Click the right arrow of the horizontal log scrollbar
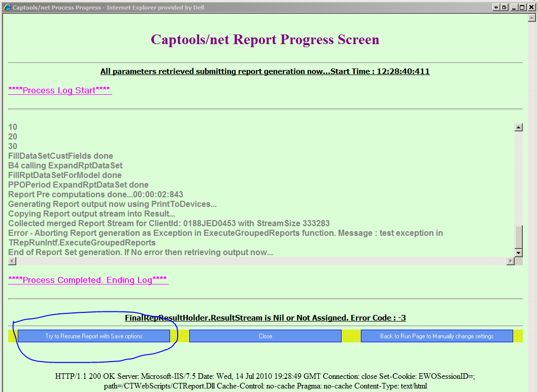 pyautogui.click(x=512, y=260)
